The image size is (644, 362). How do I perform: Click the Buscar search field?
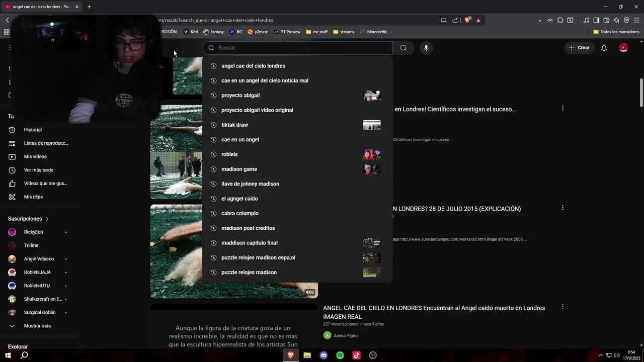coord(297,48)
